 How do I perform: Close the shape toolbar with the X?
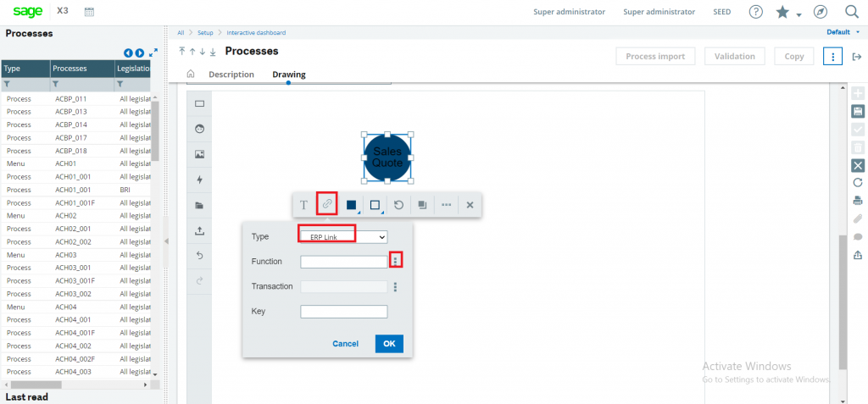click(x=470, y=205)
